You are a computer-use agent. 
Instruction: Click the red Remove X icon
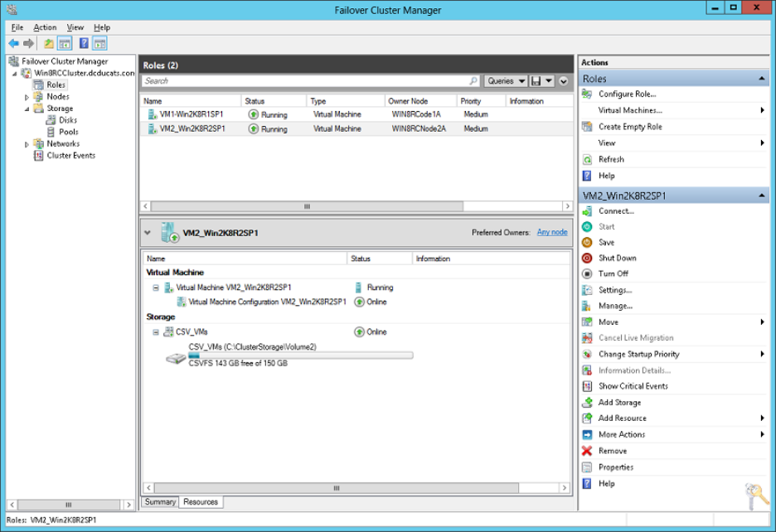(587, 451)
